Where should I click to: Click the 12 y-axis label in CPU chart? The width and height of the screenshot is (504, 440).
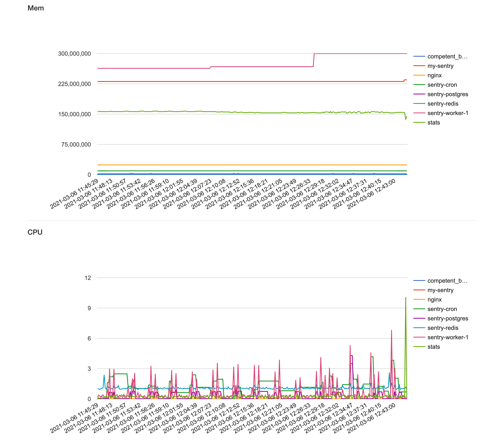pos(88,278)
